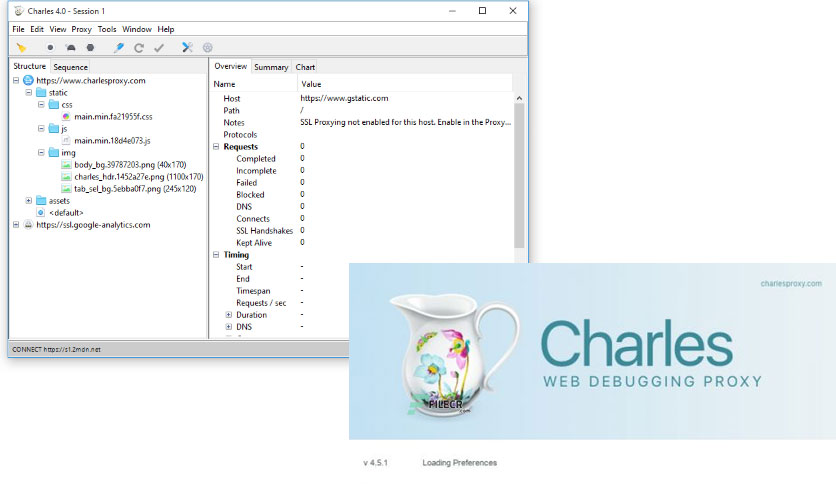This screenshot has height=484, width=836.
Task: Open the Edit menu
Action: coord(37,29)
